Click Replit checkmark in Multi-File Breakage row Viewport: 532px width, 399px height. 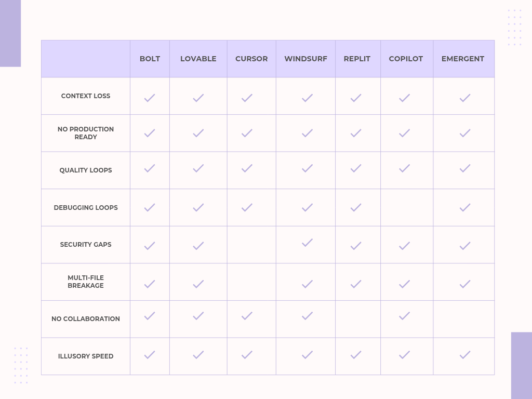(356, 284)
